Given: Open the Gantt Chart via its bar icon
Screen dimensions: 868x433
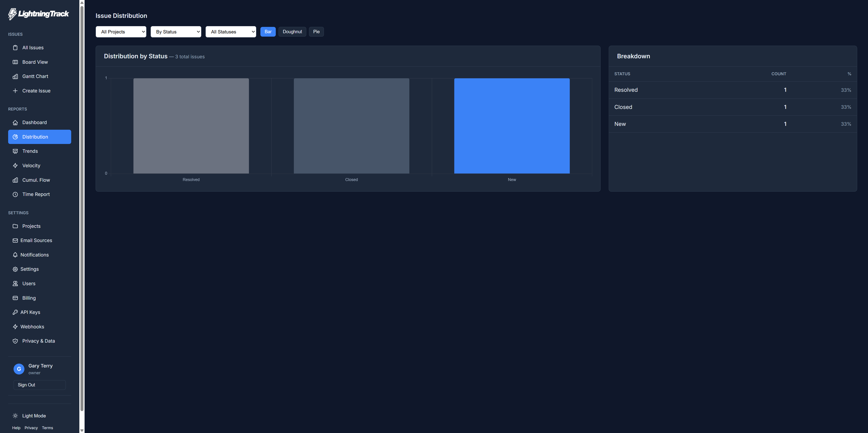Looking at the screenshot, I should 16,76.
